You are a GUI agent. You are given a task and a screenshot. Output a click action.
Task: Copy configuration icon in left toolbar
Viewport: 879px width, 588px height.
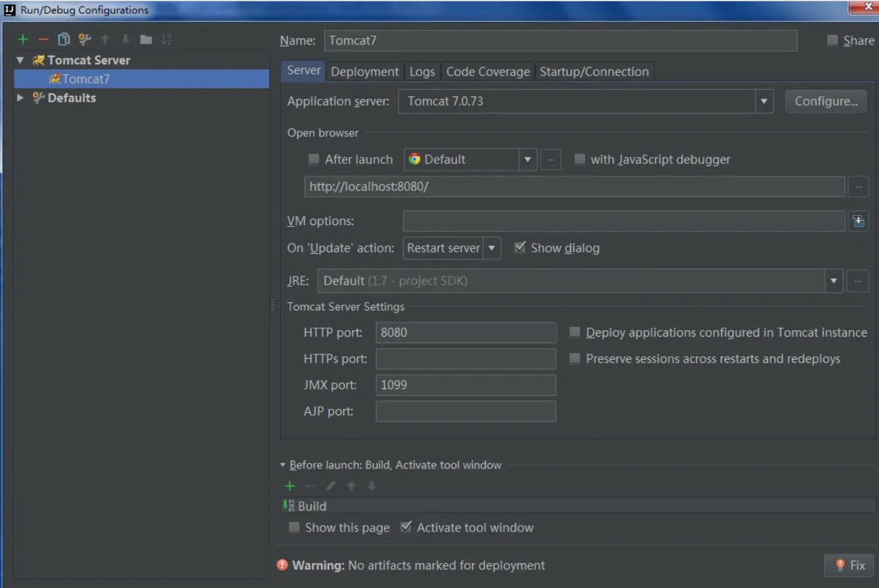coord(64,40)
